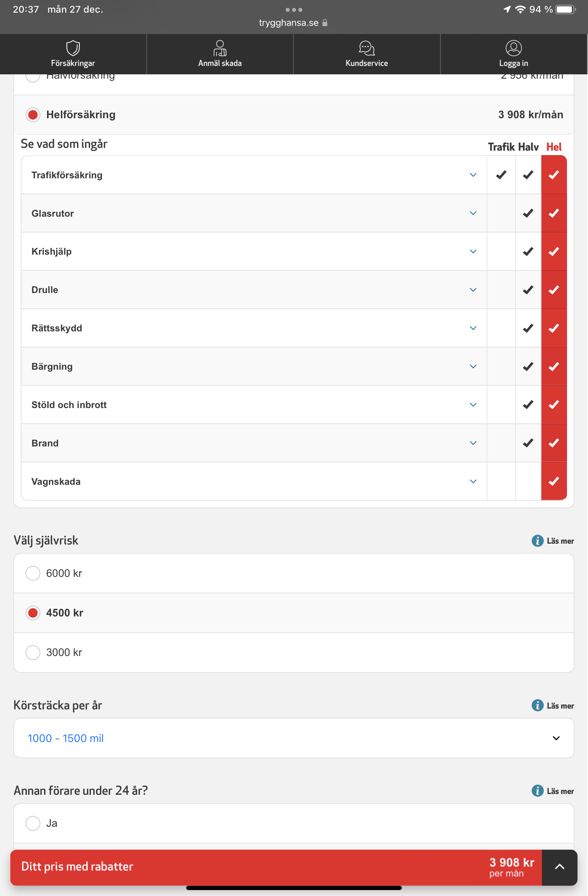Viewport: 588px width, 896px height.
Task: Click Ditt pris med rabatter bar
Action: pos(276,867)
